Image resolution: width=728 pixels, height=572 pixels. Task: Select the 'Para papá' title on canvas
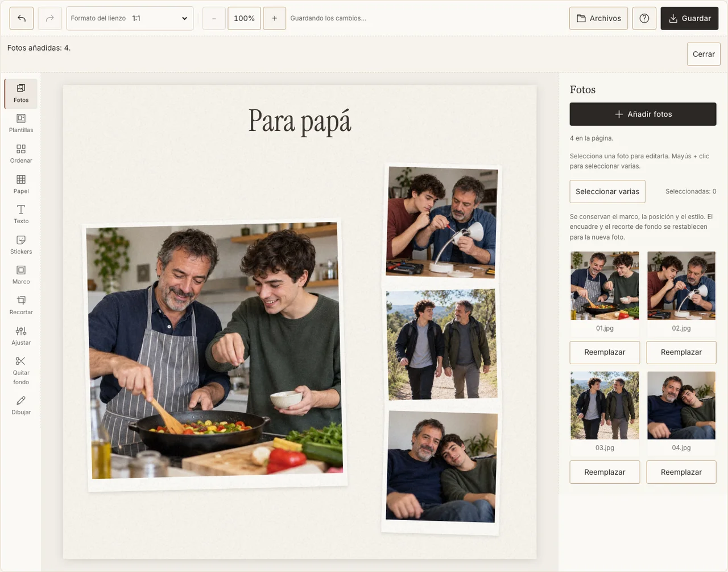click(x=300, y=121)
